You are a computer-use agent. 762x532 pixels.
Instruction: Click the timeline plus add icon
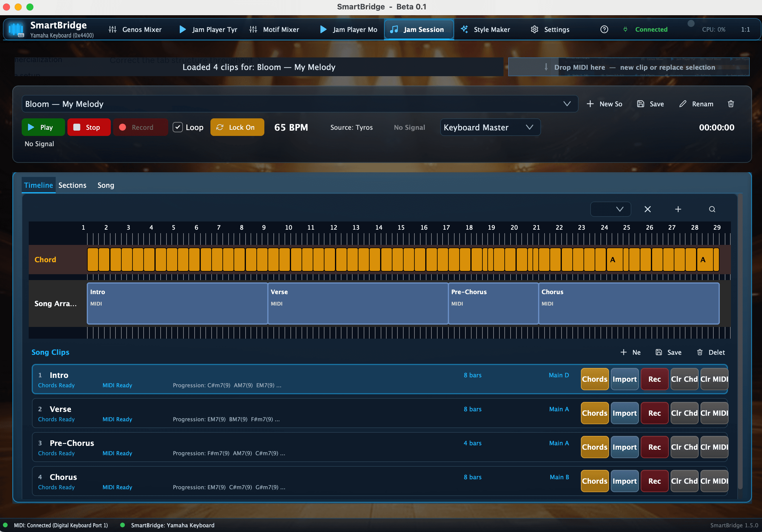pos(678,209)
